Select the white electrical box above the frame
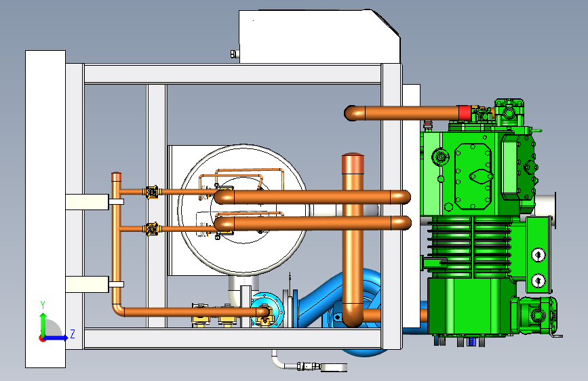588x381 pixels. click(x=319, y=37)
